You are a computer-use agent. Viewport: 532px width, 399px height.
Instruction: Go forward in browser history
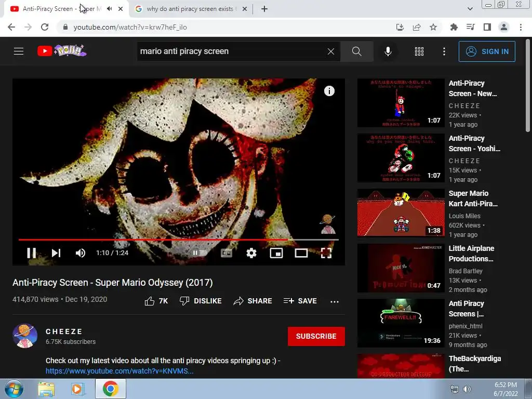(x=28, y=27)
